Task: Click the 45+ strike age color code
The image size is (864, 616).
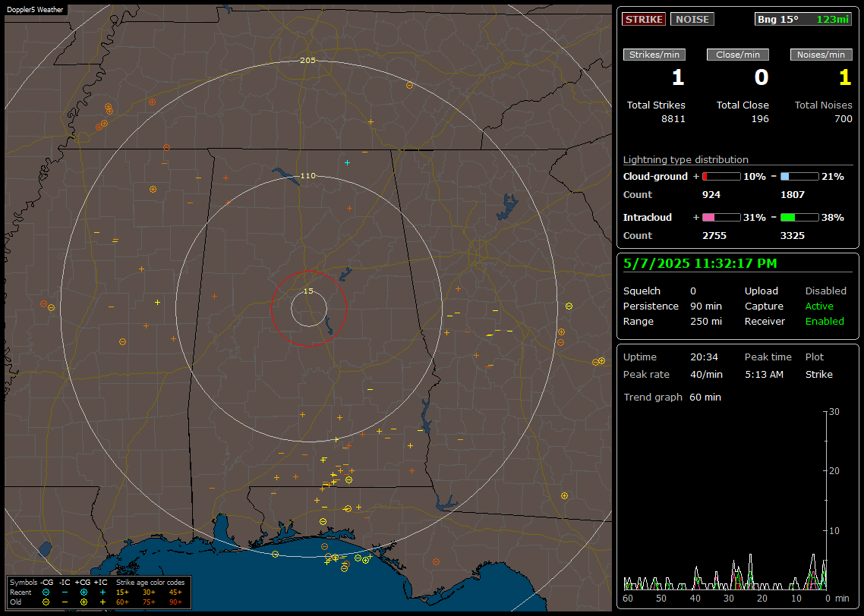Action: tap(175, 592)
